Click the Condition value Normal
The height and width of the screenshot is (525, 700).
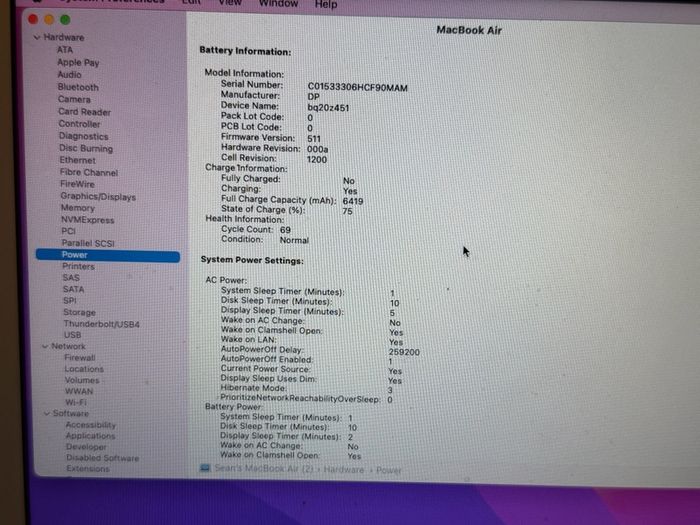pos(294,240)
